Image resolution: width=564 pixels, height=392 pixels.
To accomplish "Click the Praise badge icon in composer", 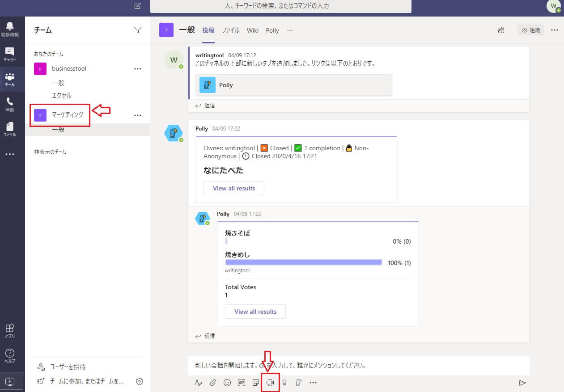I will pos(284,383).
